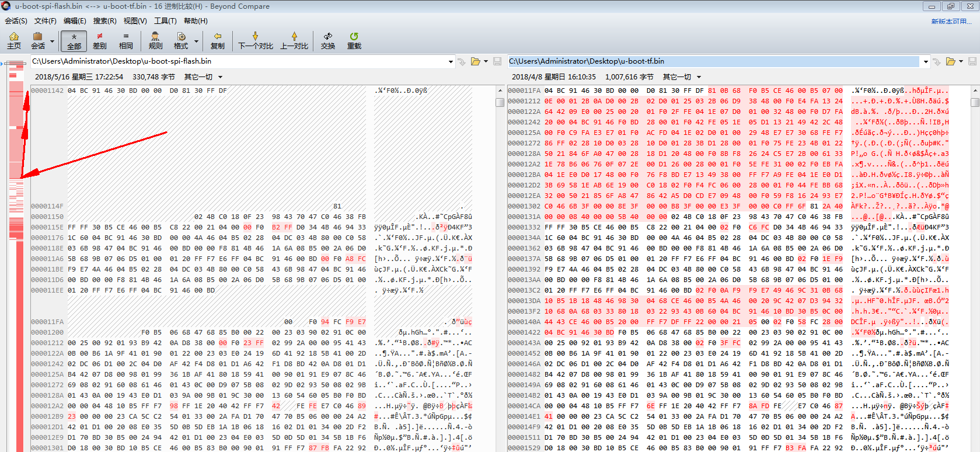Click the left pane vertical scrollbar thumb
This screenshot has width=980, height=452.
click(500, 102)
